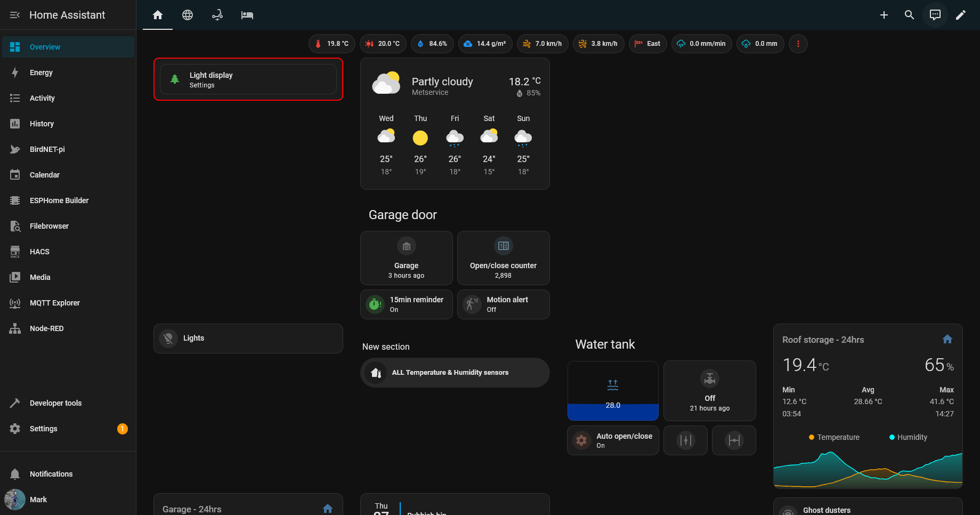Screen dimensions: 980x515
Task: Click the Developer tools hammer icon
Action: (15, 403)
